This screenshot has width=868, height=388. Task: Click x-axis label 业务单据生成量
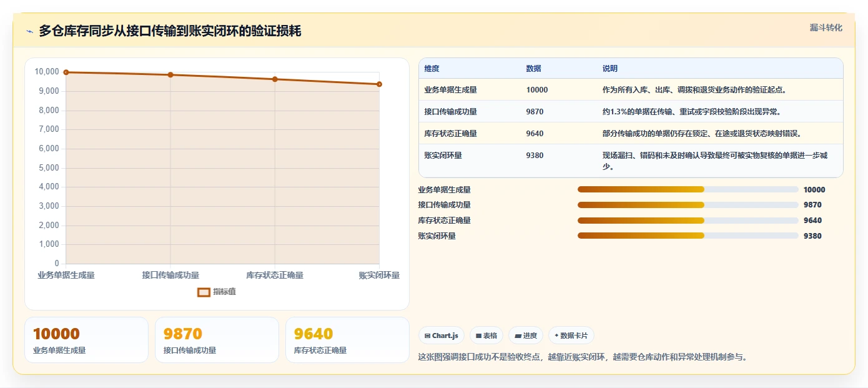(66, 276)
